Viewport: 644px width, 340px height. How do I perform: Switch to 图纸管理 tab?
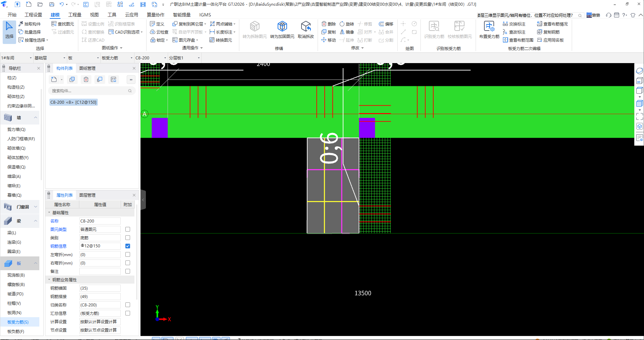[87, 68]
